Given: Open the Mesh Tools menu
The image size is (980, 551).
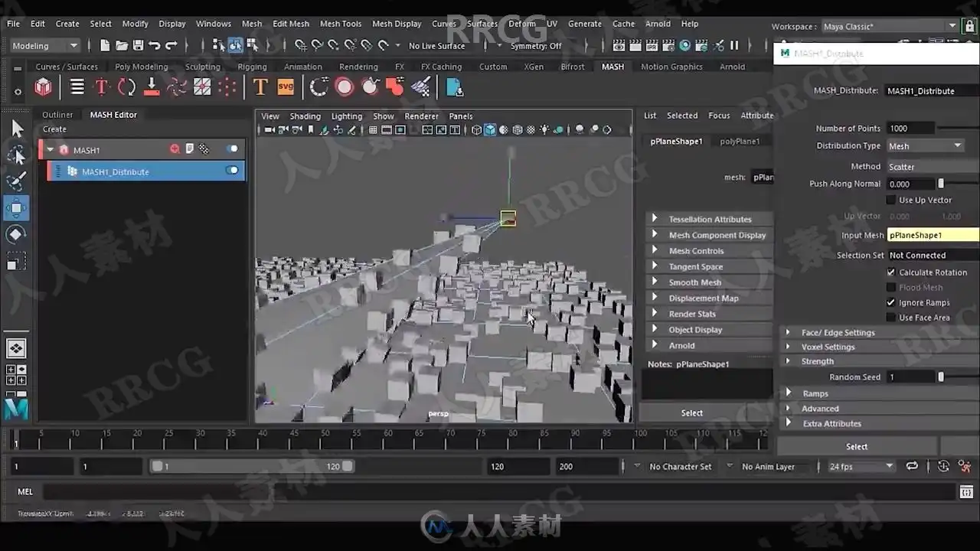Looking at the screenshot, I should click(341, 24).
